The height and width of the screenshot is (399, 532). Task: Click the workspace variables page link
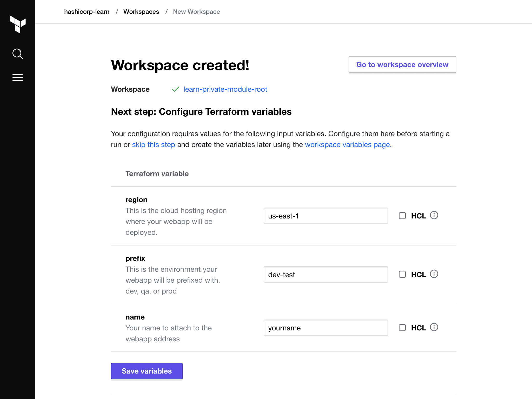pos(348,144)
